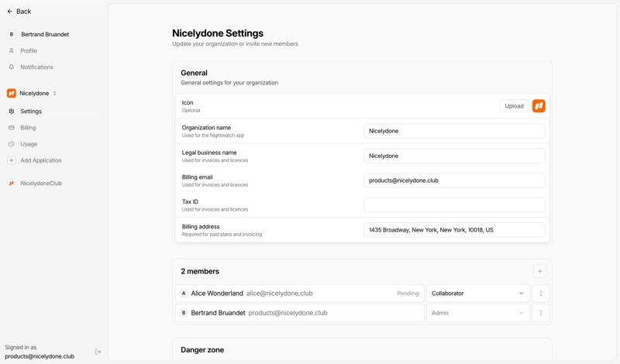The width and height of the screenshot is (620, 364).
Task: Click the alice@nicelydone.club email text
Action: coord(280,294)
